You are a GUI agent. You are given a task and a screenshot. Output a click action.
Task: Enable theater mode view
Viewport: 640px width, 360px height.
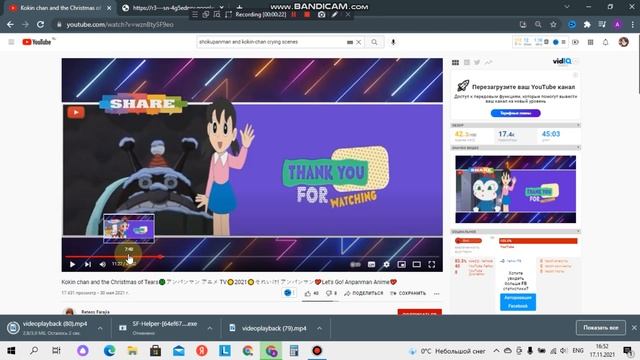[x=417, y=264]
